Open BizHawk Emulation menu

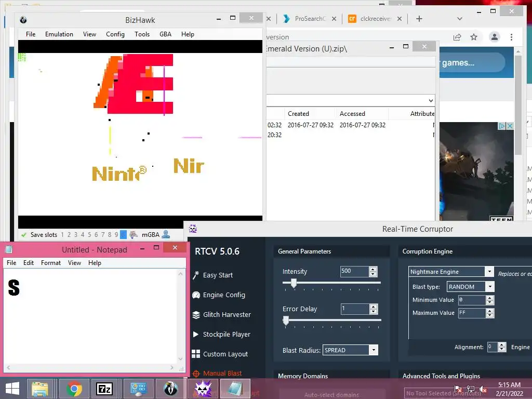click(x=59, y=34)
